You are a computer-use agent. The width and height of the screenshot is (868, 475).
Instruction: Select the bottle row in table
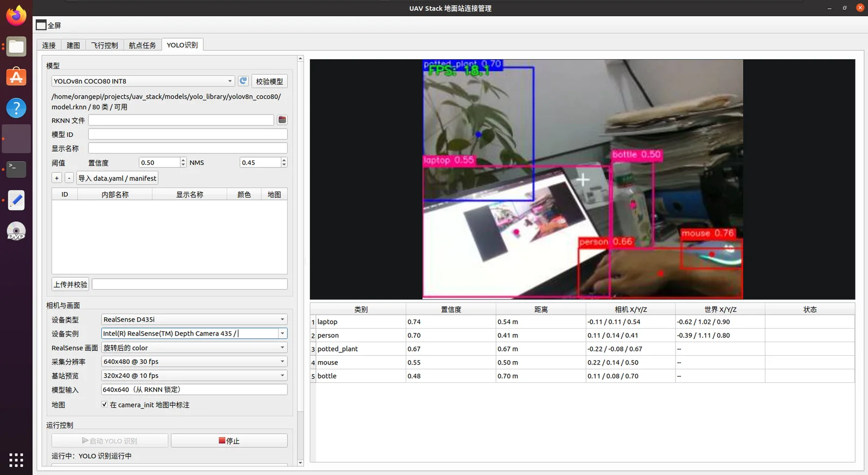pyautogui.click(x=583, y=376)
